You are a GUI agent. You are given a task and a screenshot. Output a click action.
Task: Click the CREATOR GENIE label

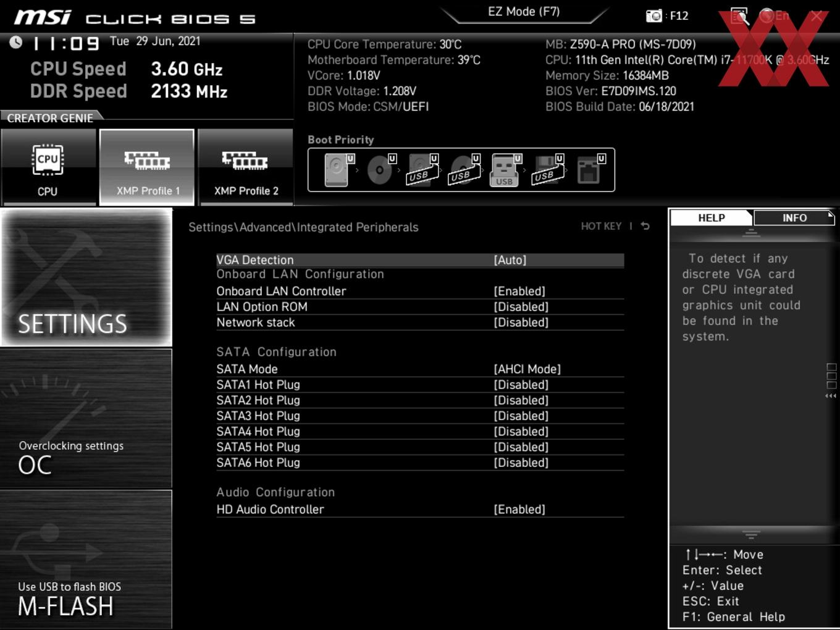(x=50, y=118)
